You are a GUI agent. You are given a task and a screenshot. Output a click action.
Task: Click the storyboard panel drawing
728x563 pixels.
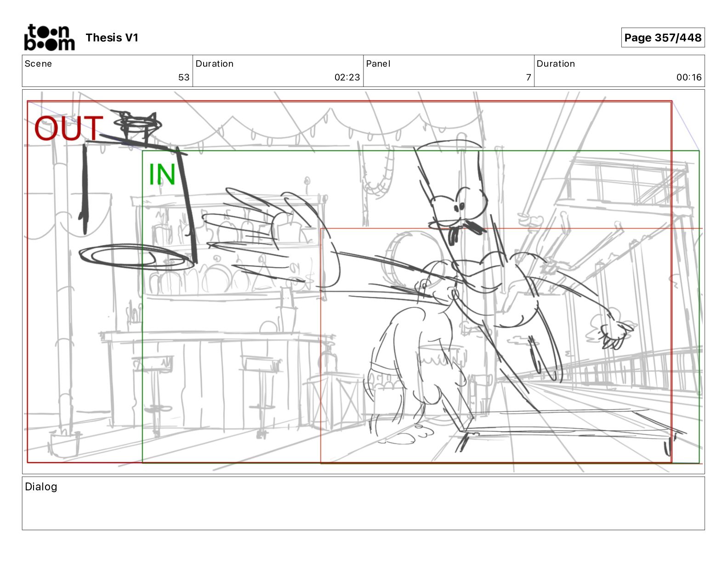click(x=364, y=281)
